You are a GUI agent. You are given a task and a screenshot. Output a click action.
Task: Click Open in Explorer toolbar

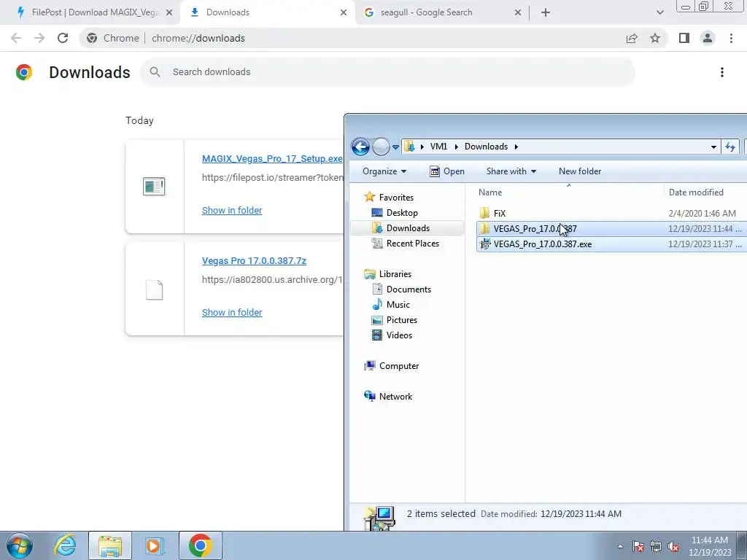447,171
